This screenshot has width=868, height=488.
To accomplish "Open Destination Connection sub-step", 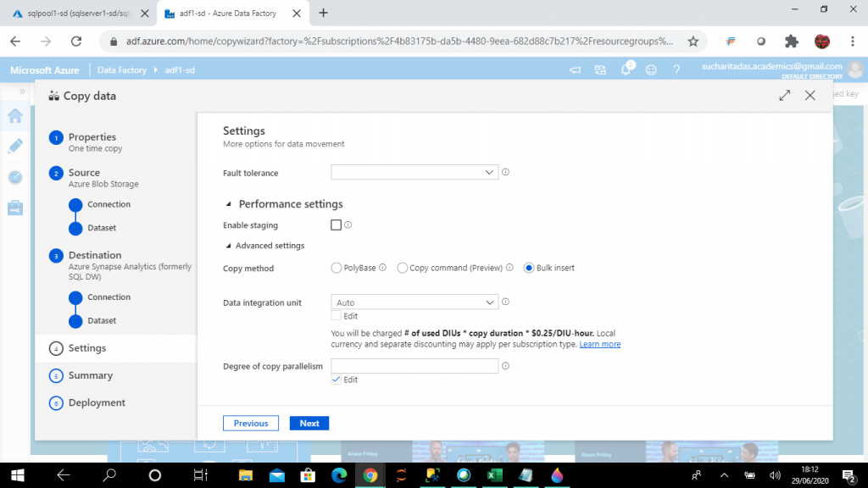I will pyautogui.click(x=109, y=297).
